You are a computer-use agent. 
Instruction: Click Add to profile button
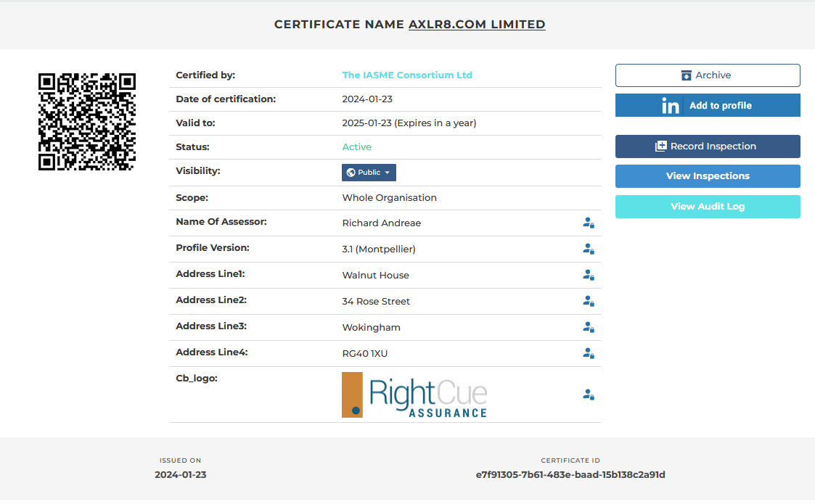point(708,105)
